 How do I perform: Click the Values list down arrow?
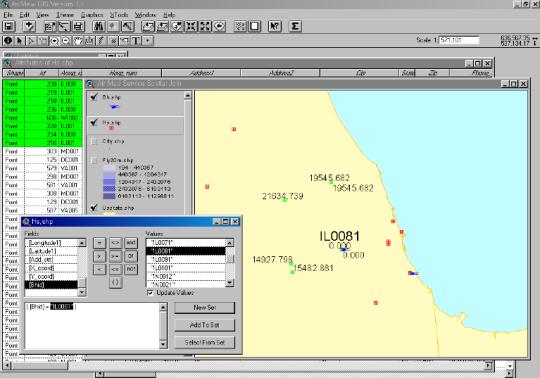(230, 283)
